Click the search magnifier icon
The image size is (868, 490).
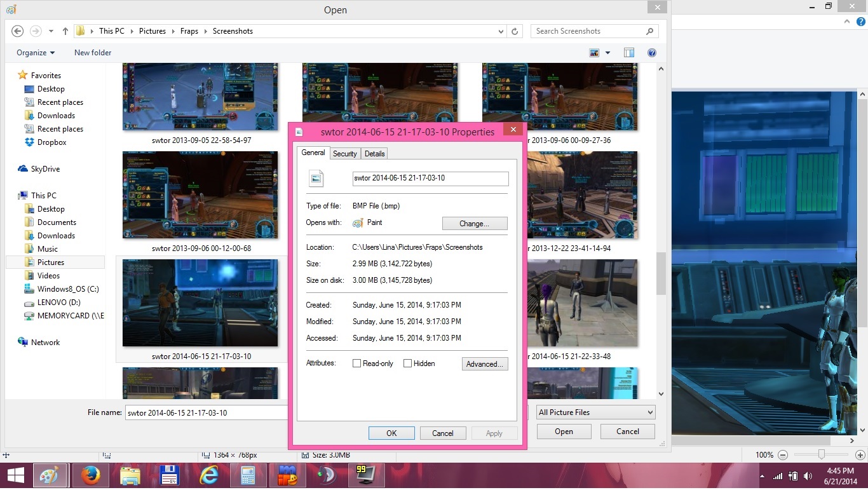pyautogui.click(x=649, y=31)
